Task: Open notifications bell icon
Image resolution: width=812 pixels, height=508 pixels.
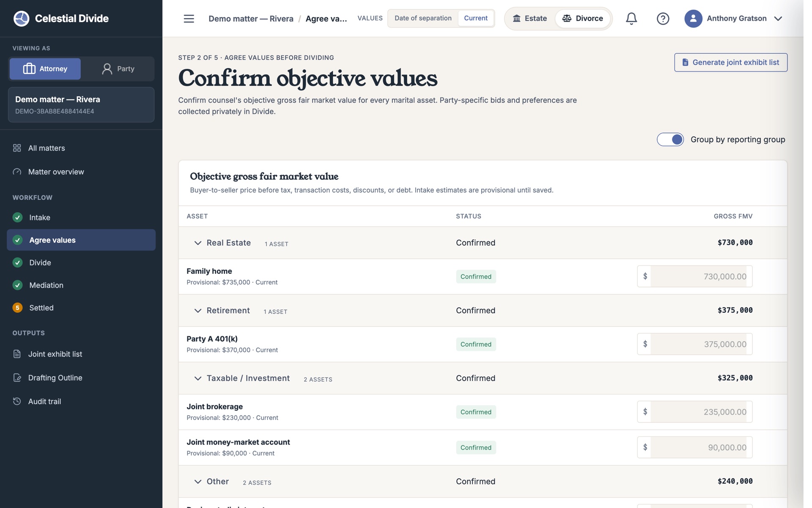Action: pos(631,19)
